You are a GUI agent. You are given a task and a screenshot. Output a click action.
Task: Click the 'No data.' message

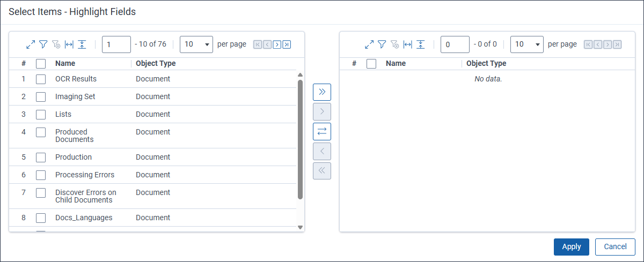(x=488, y=79)
